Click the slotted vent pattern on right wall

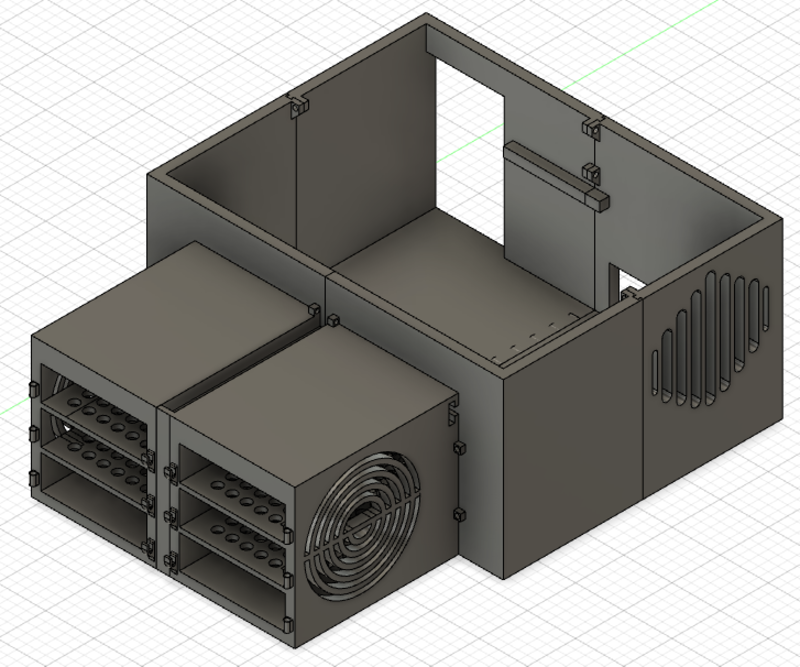click(x=711, y=339)
